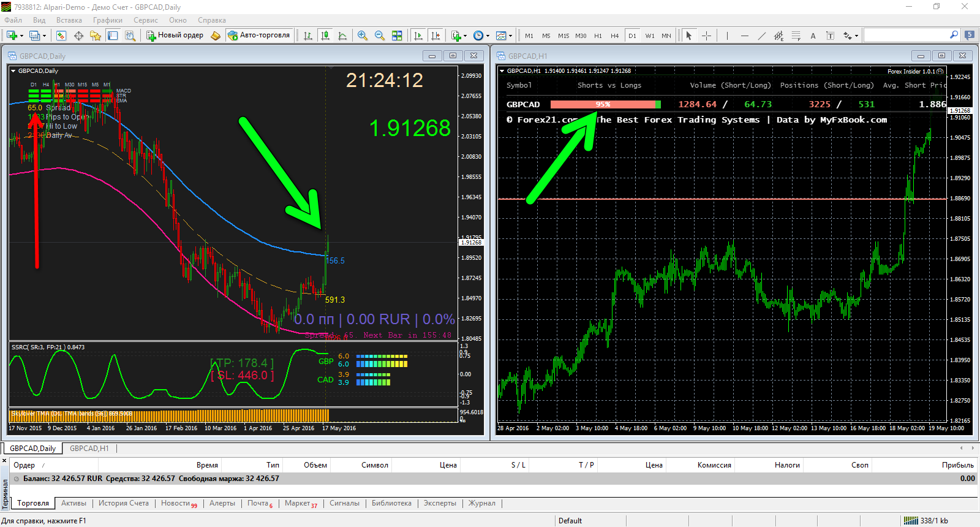The image size is (980, 527).
Task: Open the Файл menu
Action: pyautogui.click(x=13, y=20)
